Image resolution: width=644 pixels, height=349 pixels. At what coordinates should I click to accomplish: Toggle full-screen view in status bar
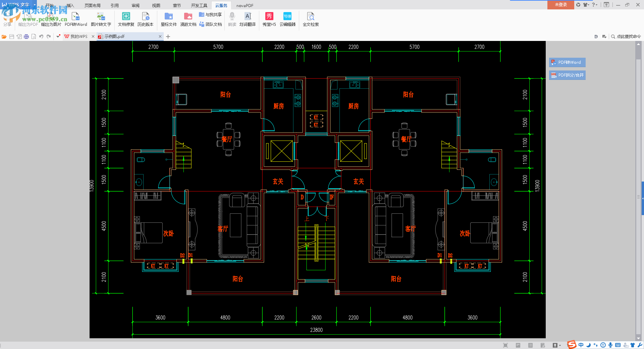point(505,345)
